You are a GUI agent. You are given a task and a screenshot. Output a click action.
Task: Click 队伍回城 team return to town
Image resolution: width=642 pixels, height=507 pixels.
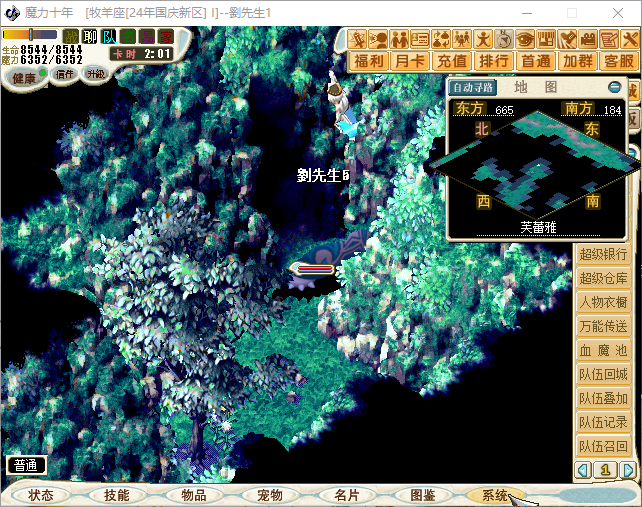pos(603,374)
